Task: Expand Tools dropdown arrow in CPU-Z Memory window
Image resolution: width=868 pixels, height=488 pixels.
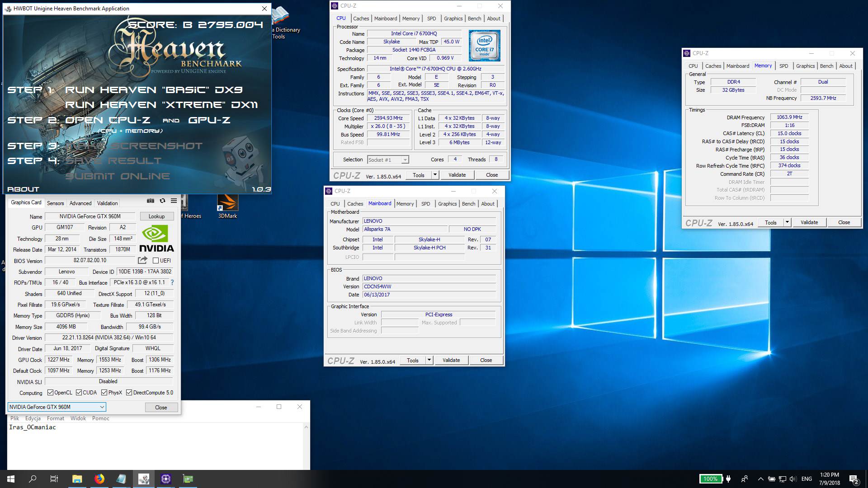Action: click(x=787, y=222)
